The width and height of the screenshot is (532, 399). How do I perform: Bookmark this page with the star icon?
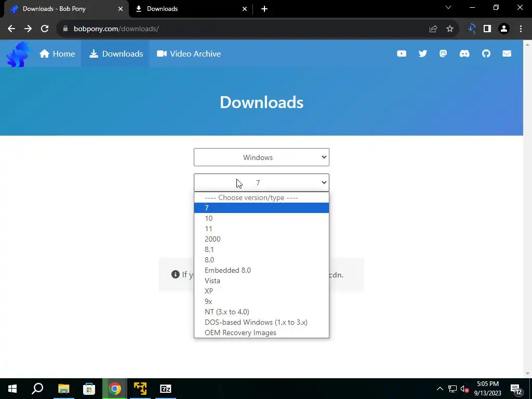[450, 29]
